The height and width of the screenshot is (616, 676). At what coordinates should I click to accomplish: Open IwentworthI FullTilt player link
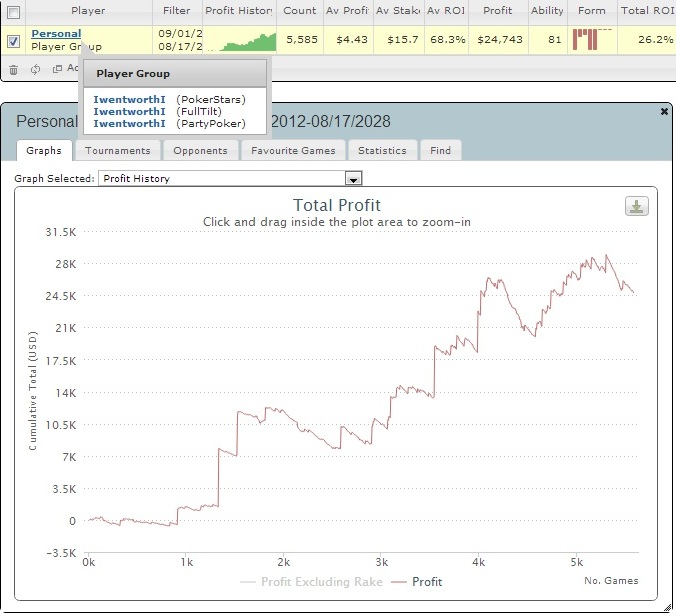pos(129,111)
